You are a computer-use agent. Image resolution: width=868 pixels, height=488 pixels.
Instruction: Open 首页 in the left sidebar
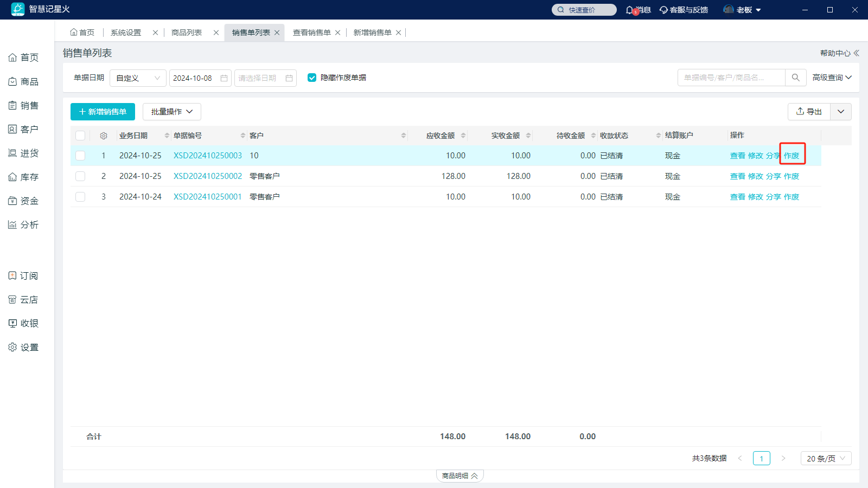(23, 57)
